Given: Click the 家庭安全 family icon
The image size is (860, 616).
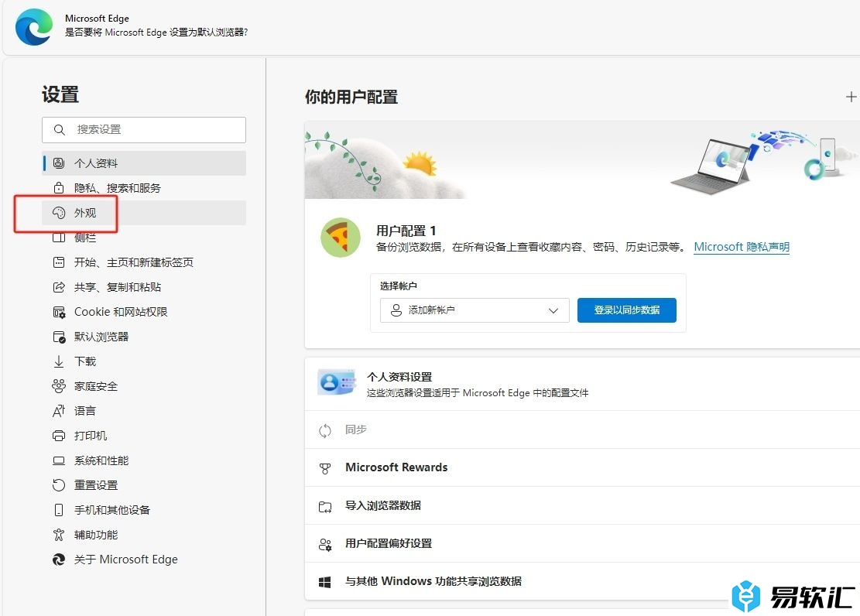Looking at the screenshot, I should [x=59, y=386].
